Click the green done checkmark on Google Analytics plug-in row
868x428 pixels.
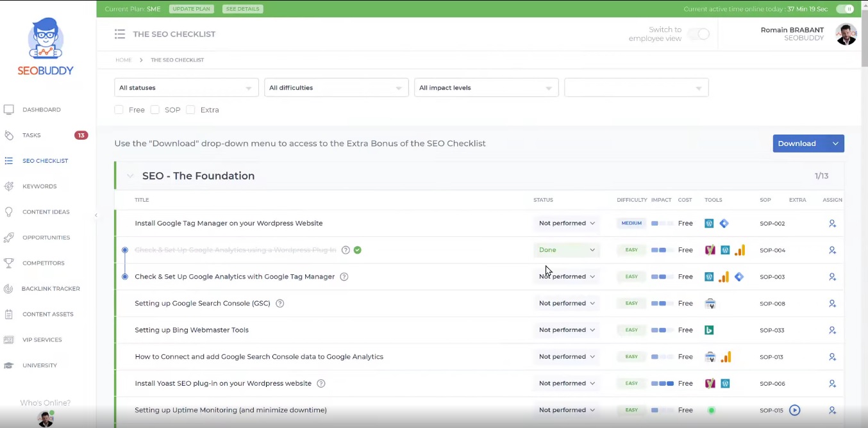click(x=358, y=250)
